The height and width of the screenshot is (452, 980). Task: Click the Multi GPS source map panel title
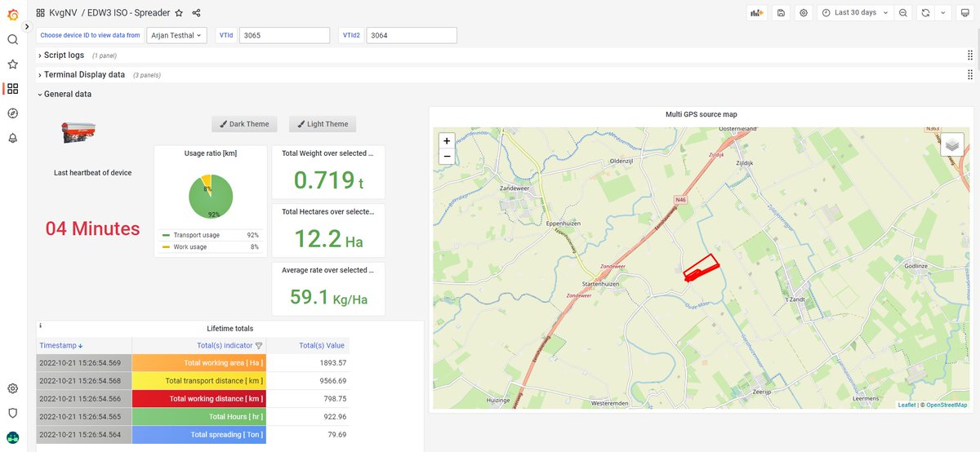coord(701,114)
